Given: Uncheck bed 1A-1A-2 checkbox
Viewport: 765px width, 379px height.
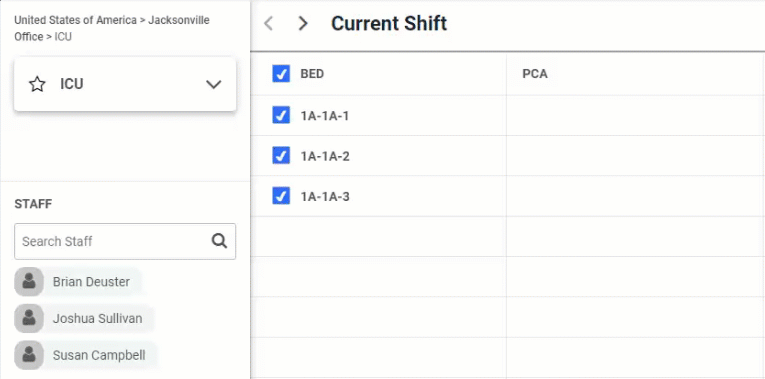Looking at the screenshot, I should click(281, 156).
